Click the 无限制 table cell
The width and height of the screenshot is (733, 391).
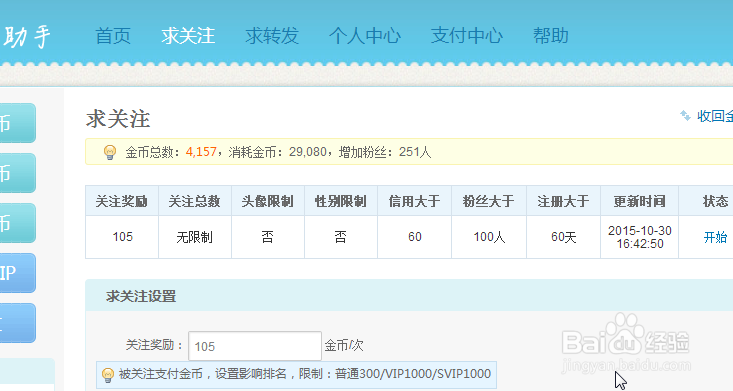pyautogui.click(x=194, y=237)
